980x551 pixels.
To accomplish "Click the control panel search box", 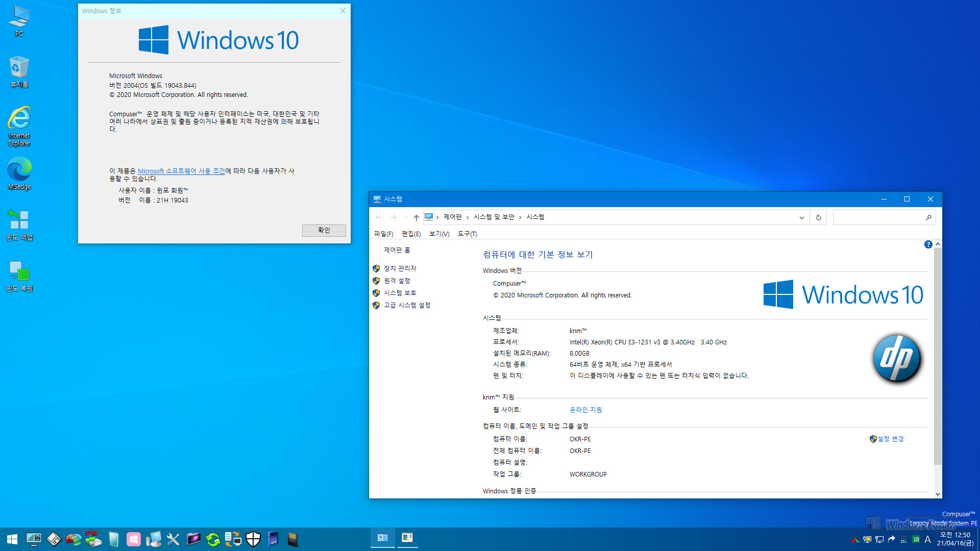I will tap(884, 217).
